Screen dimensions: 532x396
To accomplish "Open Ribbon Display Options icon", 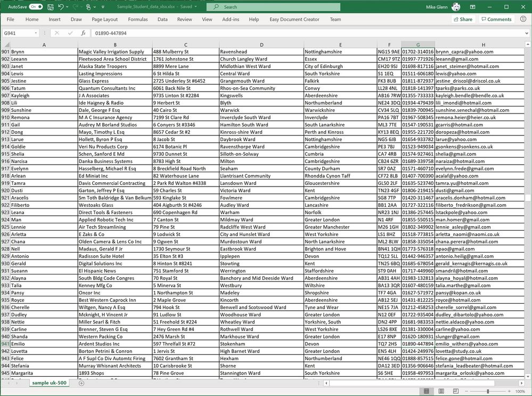I will (x=473, y=7).
